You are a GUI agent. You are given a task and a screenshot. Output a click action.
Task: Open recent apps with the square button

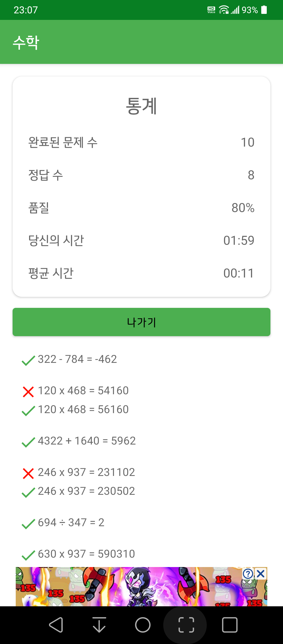point(230,625)
